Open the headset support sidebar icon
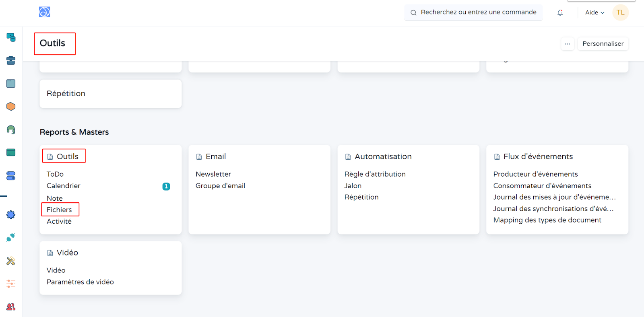Image resolution: width=644 pixels, height=317 pixels. pyautogui.click(x=11, y=130)
